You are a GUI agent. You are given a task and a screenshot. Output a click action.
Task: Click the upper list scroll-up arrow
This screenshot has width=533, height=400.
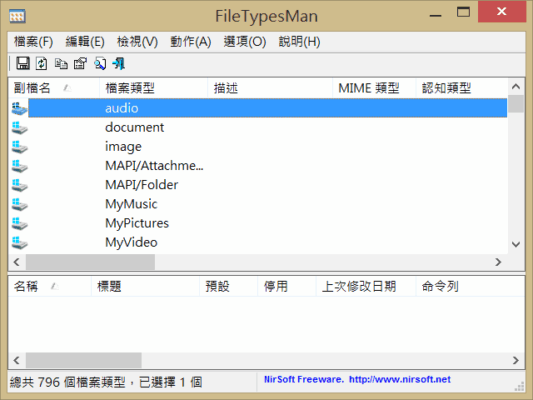(x=516, y=87)
